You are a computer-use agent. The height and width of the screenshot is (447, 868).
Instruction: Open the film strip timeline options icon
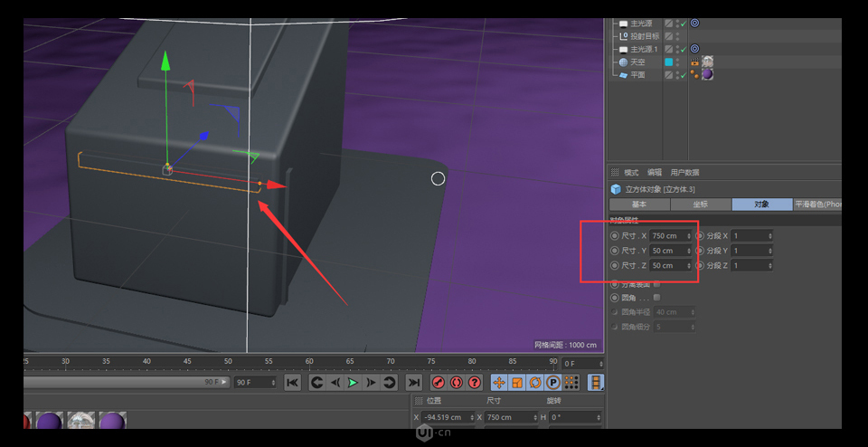(x=596, y=382)
